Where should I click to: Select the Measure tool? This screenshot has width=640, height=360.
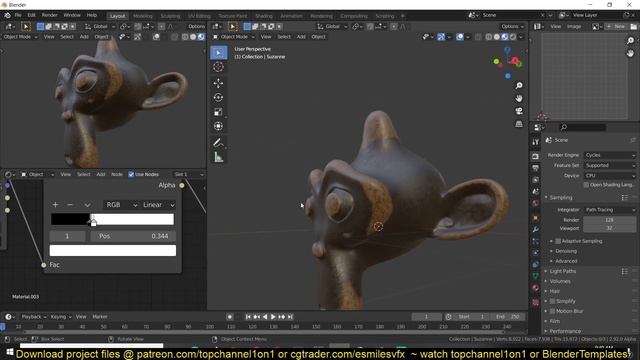(218, 157)
